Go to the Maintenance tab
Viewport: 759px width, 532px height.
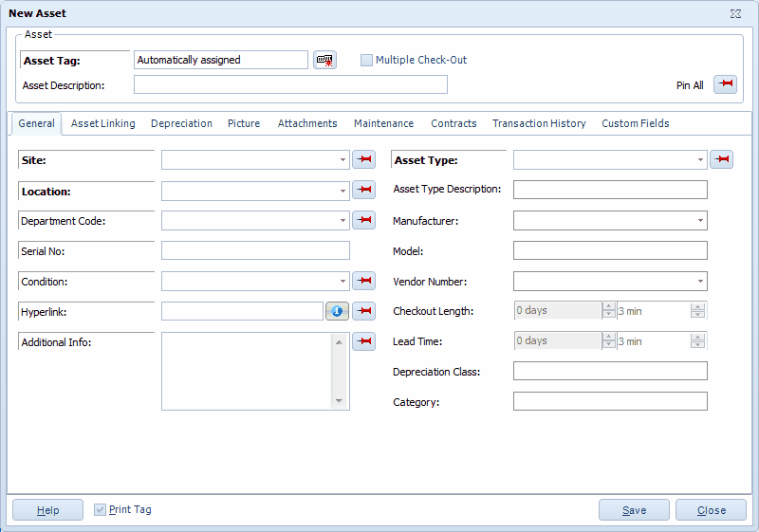coord(384,123)
